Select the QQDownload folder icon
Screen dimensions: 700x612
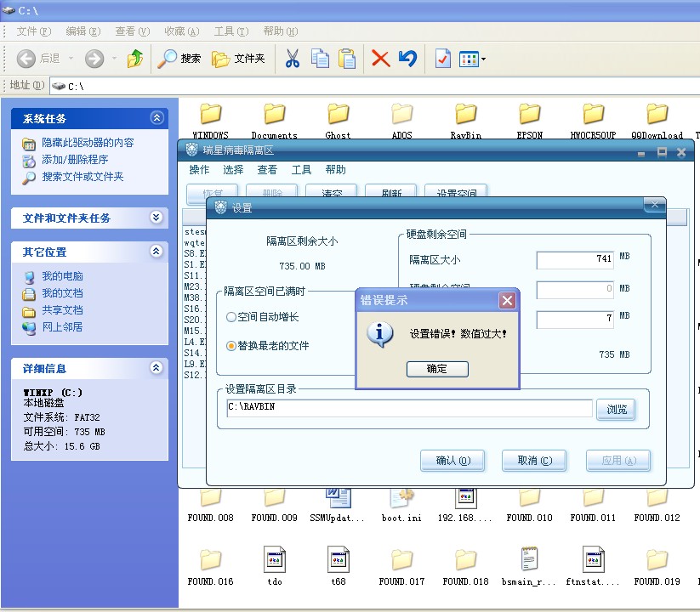[657, 114]
